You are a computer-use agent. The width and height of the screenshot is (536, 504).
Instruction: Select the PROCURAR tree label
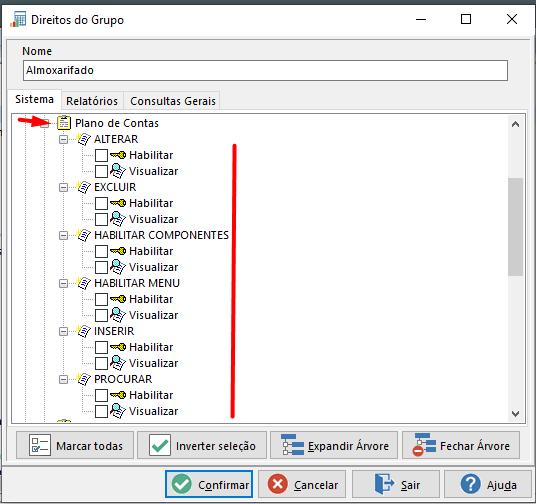(x=123, y=379)
